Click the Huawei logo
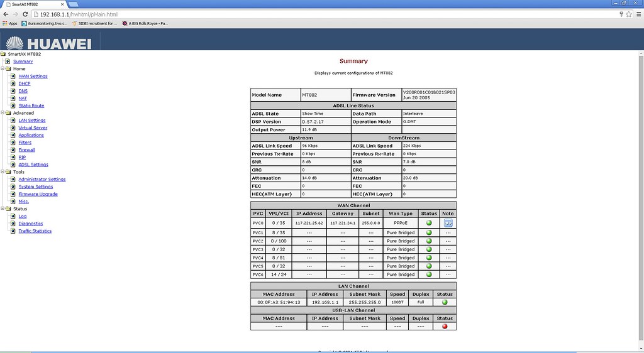The image size is (644, 353). click(x=49, y=43)
